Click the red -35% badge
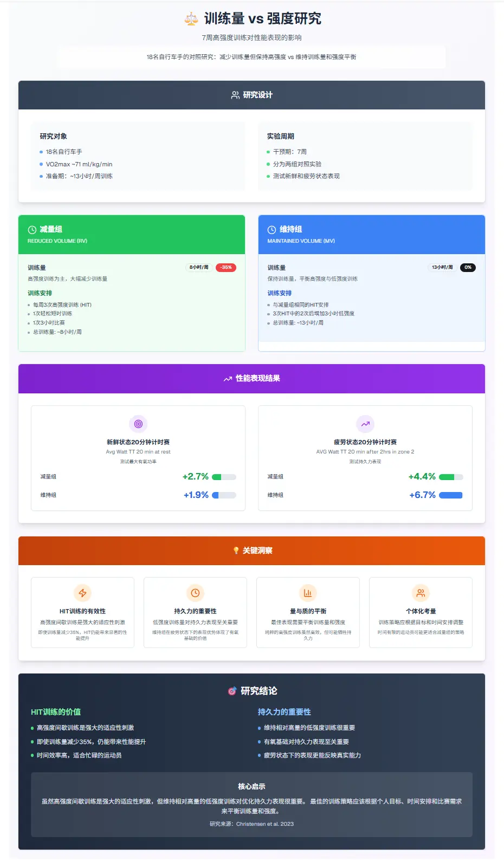Screen dimensions: 504x861 click(226, 267)
